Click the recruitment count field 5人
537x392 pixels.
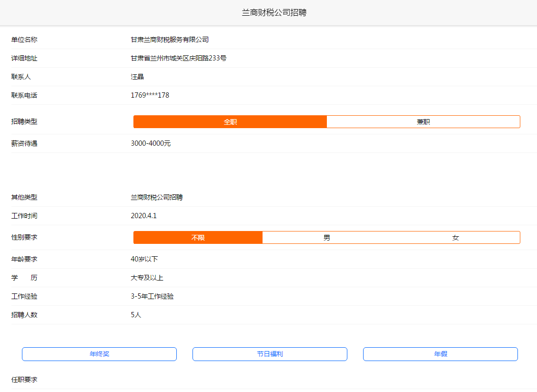pyautogui.click(x=136, y=315)
